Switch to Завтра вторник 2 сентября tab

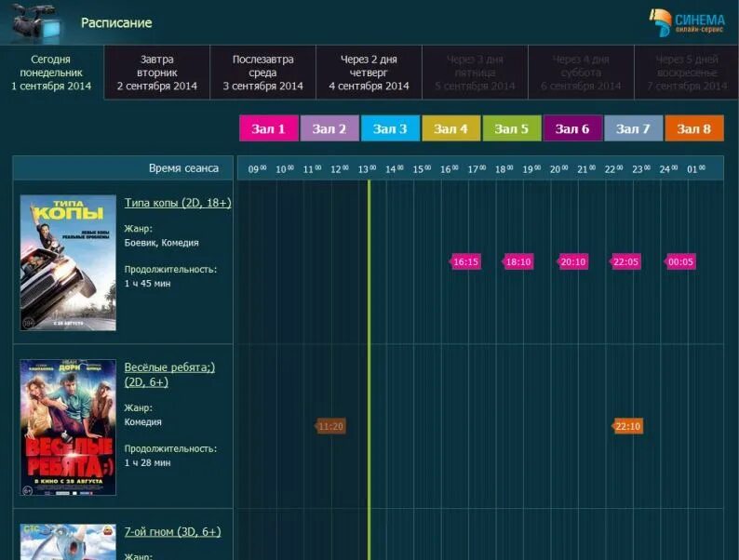click(x=157, y=73)
